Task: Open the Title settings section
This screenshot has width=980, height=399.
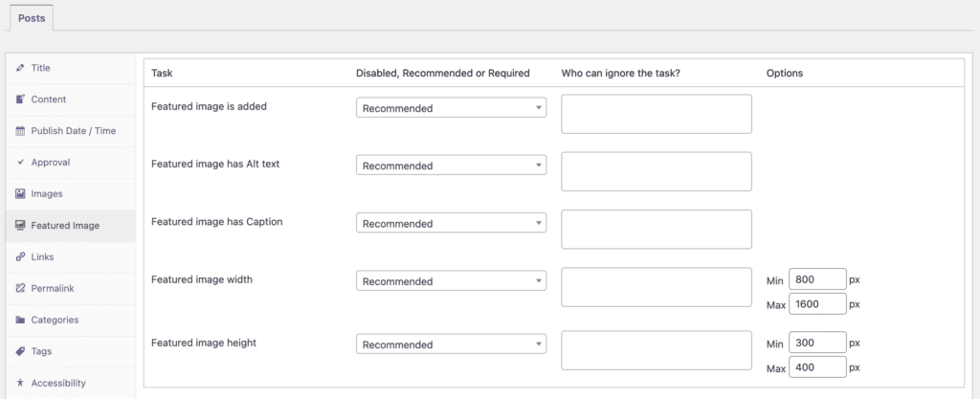Action: (x=70, y=68)
